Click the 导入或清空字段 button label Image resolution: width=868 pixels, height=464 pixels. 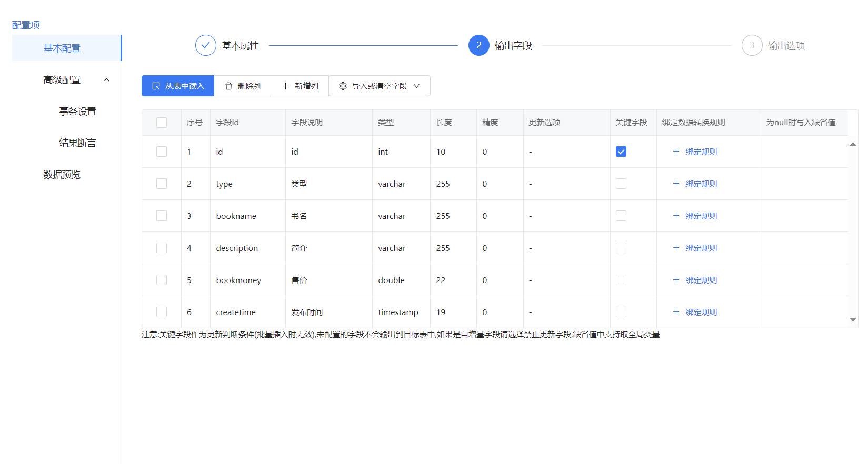click(x=380, y=86)
